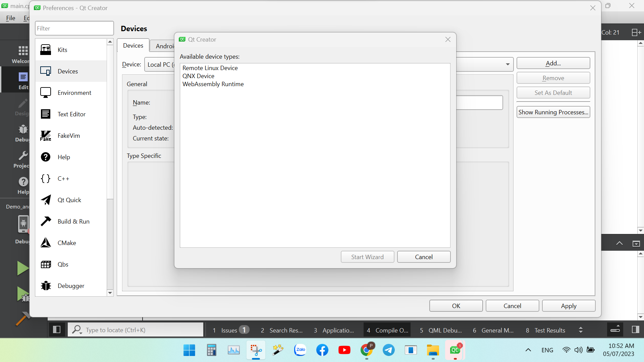This screenshot has height=362, width=644.
Task: Open Qbs preferences category
Action: point(71,264)
